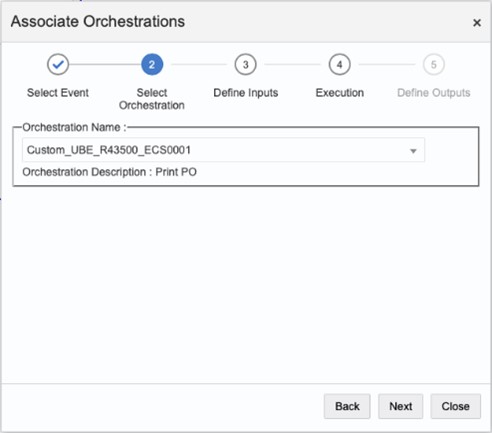Jump to step 4 circle icon
The image size is (492, 433).
coord(339,64)
